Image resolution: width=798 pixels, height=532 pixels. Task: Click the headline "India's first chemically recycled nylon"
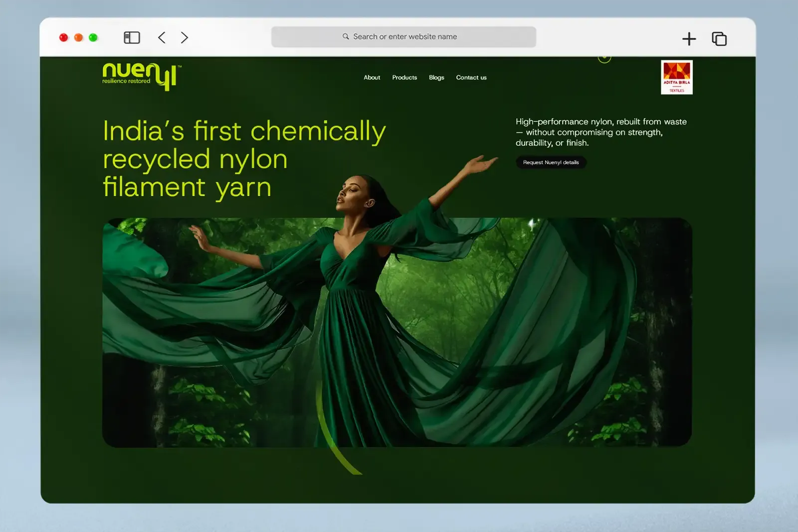pyautogui.click(x=244, y=145)
